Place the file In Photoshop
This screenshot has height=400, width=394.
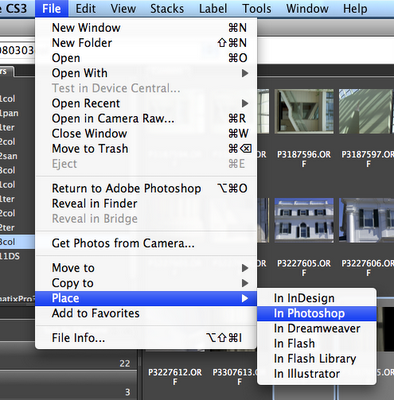(x=317, y=313)
